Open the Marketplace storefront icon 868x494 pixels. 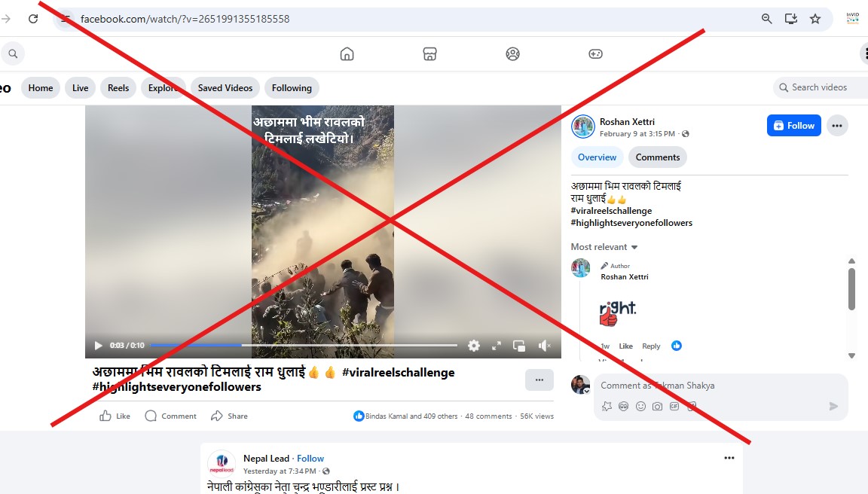[429, 53]
